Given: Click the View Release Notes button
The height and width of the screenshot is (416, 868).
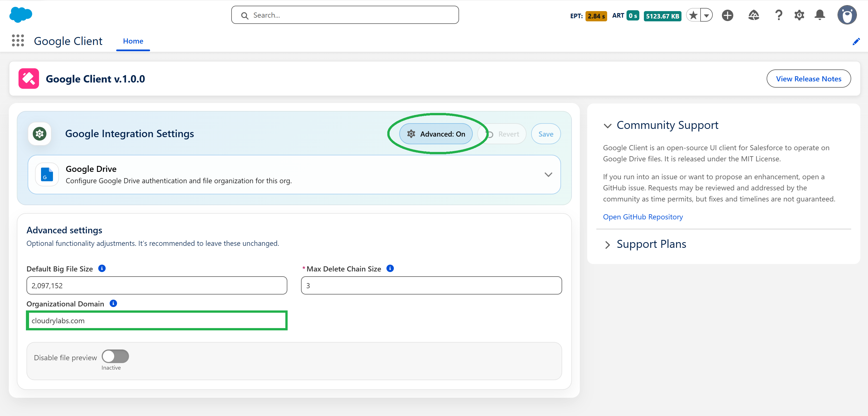Looking at the screenshot, I should pos(809,79).
